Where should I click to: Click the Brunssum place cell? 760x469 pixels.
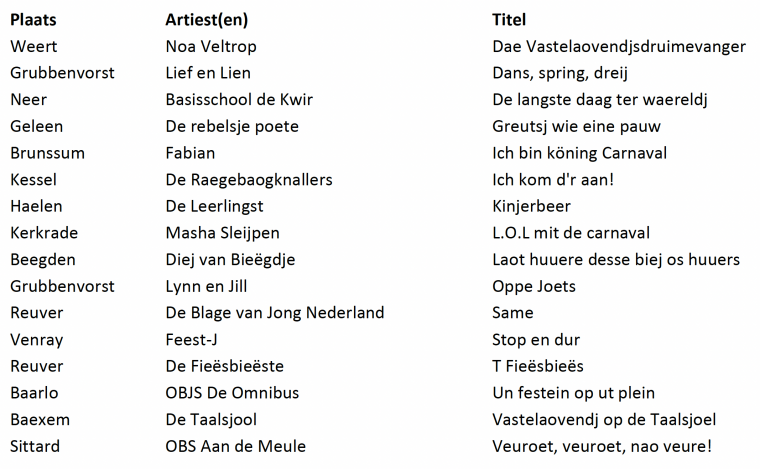coord(47,153)
